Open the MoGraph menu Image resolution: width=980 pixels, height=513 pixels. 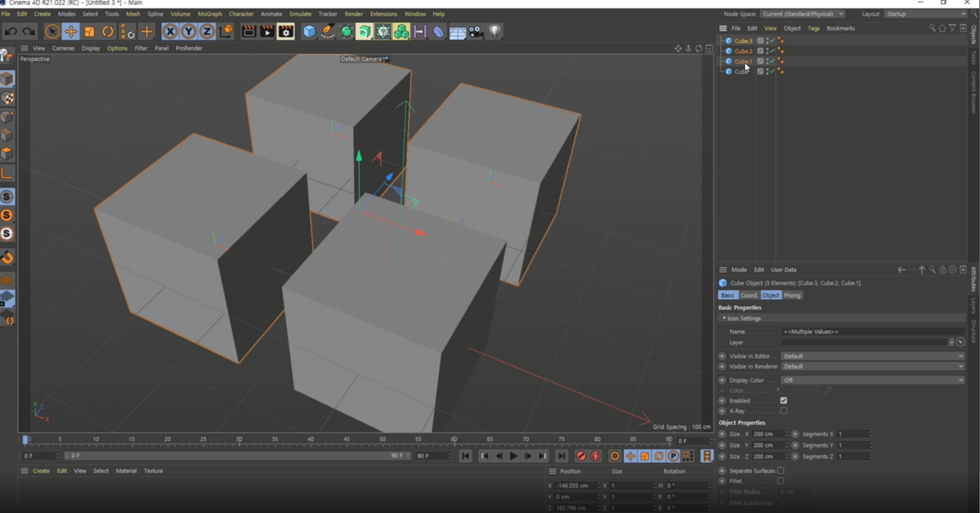click(x=210, y=14)
